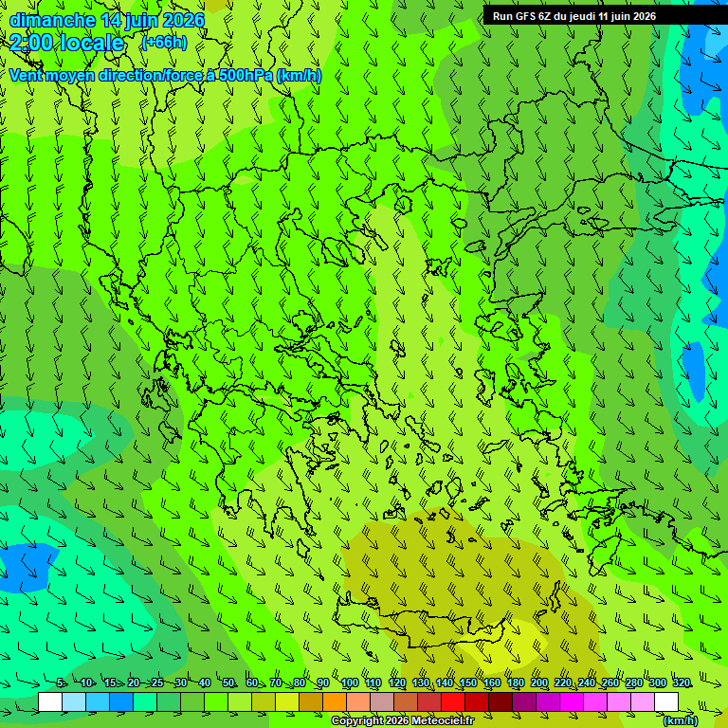Select the bright green 40-50 km/h swatch
The image size is (728, 728).
(x=216, y=701)
